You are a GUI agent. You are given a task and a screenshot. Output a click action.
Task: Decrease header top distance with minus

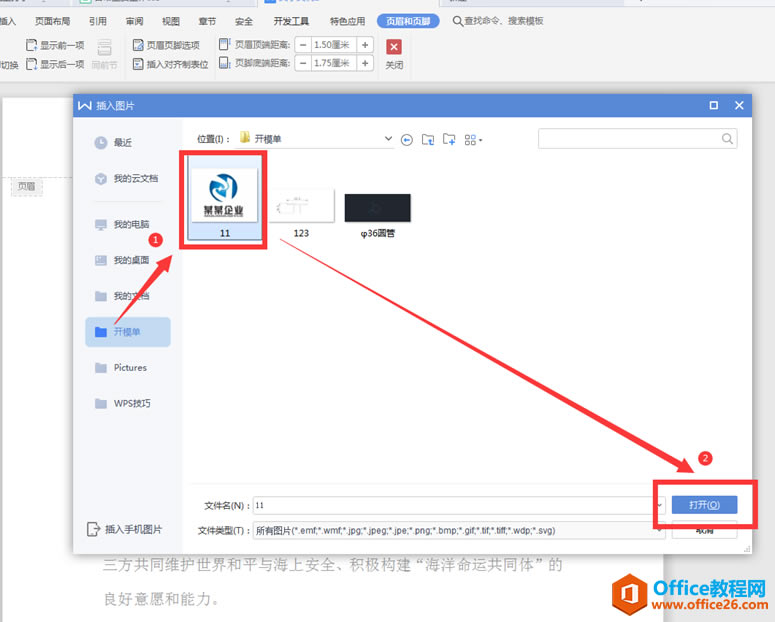303,45
